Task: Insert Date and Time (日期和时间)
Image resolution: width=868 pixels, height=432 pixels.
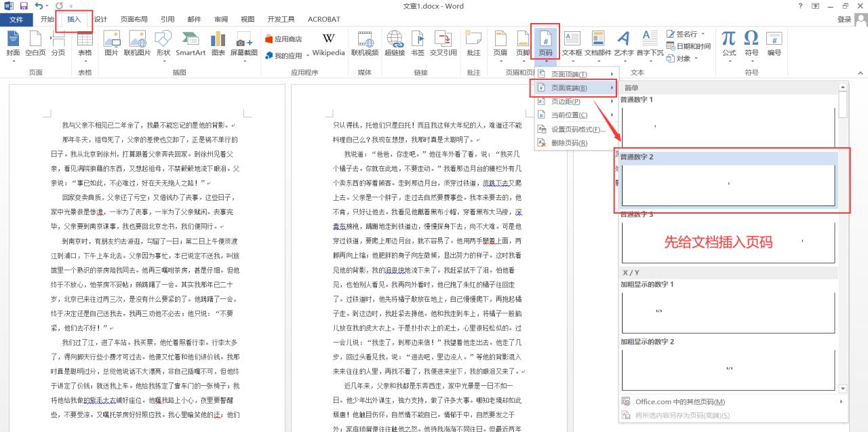Action: 688,46
